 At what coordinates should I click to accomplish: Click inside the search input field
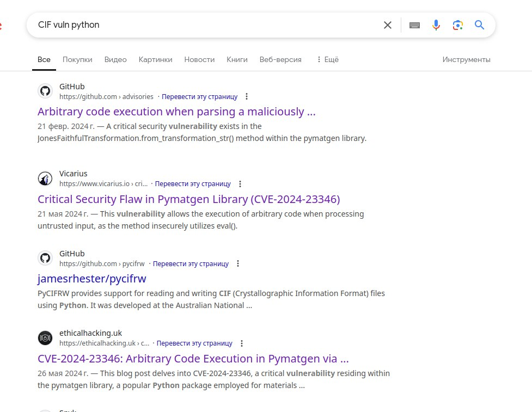pos(163,25)
